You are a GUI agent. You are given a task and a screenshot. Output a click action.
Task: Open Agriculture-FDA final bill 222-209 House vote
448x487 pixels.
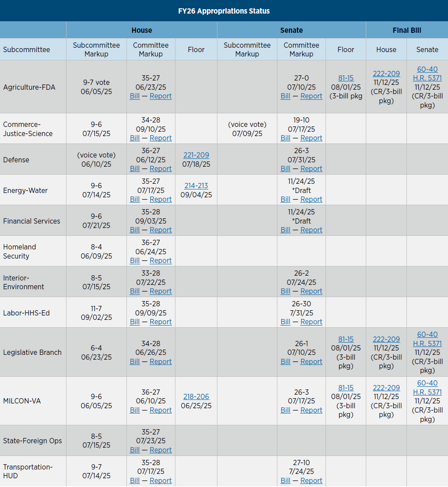(386, 74)
